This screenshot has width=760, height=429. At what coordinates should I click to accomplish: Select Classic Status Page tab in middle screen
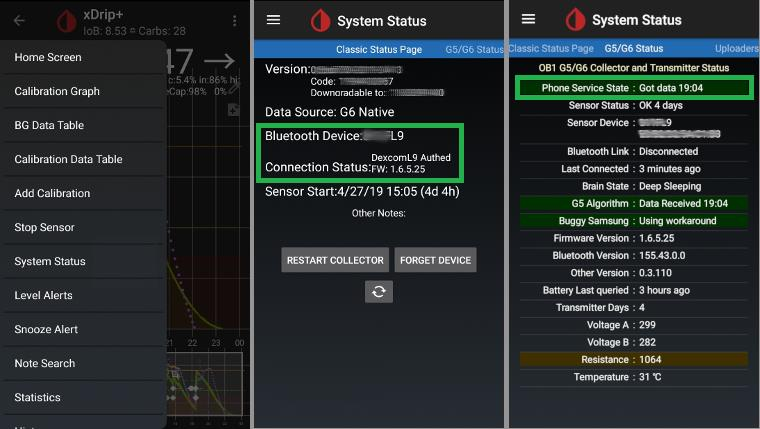tap(379, 49)
